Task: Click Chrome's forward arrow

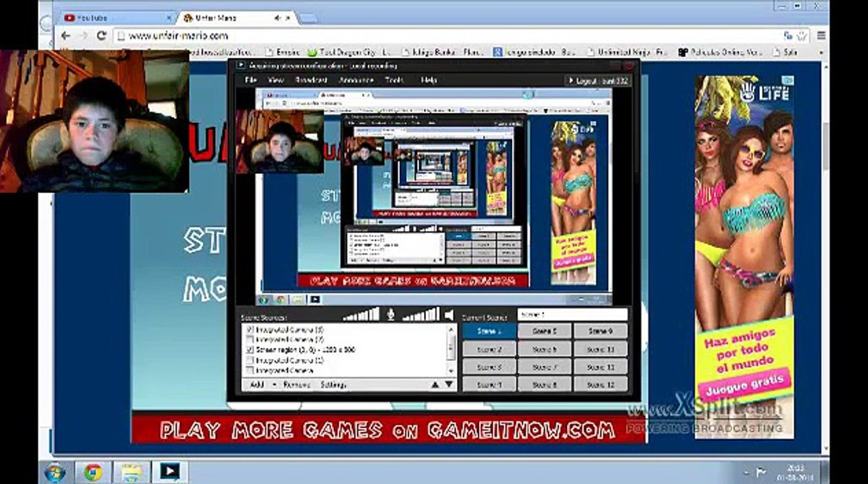Action: pos(84,36)
